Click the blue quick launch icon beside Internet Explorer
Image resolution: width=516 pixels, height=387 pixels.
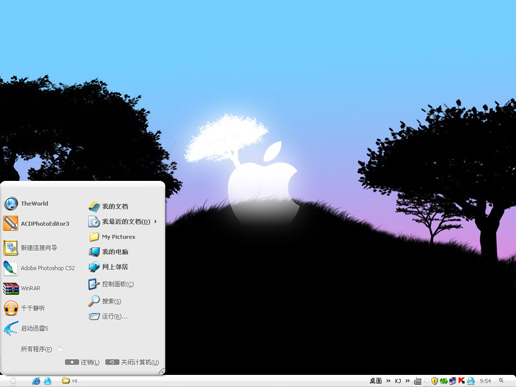48,381
